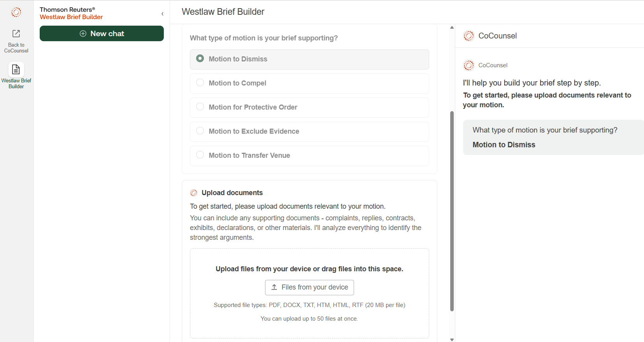Click the scroll down arrow

(x=452, y=339)
